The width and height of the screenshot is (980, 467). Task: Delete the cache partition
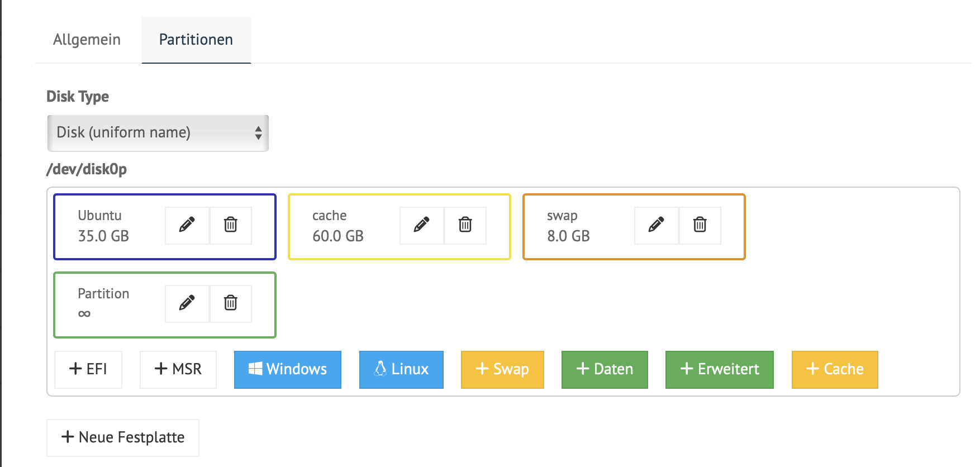coord(465,225)
